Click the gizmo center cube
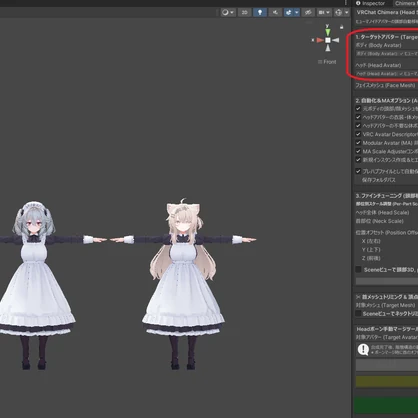 [x=328, y=40]
